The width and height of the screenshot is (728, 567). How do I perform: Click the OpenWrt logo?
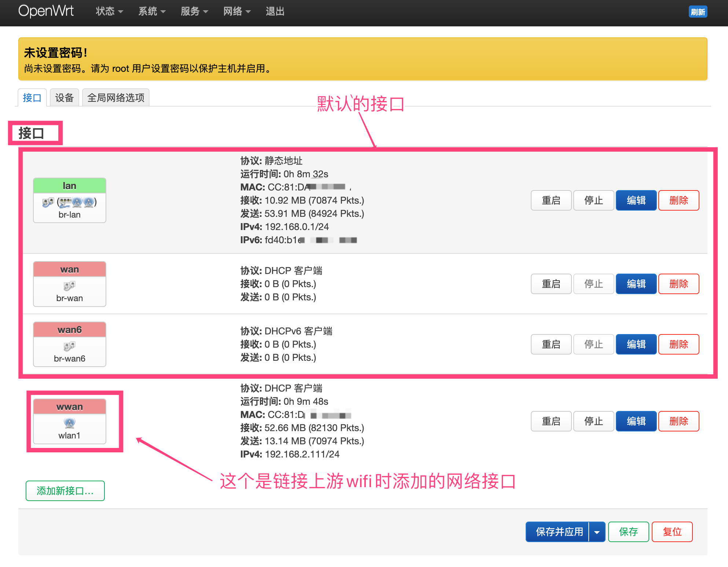(46, 11)
